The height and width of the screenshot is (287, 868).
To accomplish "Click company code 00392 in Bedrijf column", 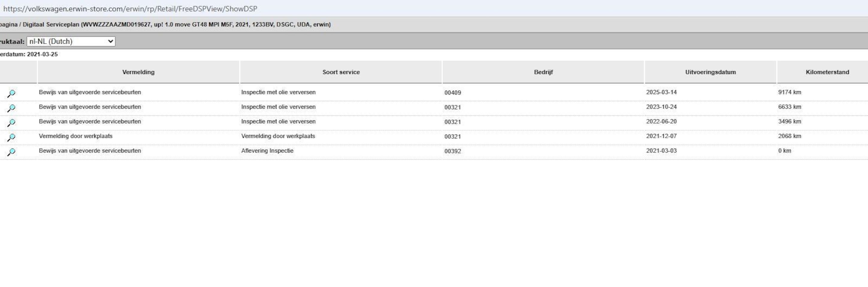I will tap(452, 151).
